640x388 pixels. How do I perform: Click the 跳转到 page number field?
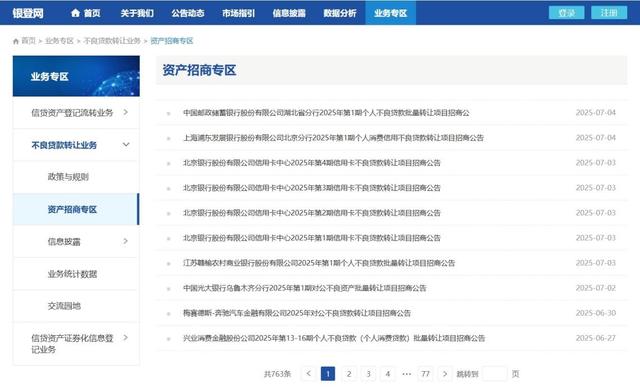[494, 374]
